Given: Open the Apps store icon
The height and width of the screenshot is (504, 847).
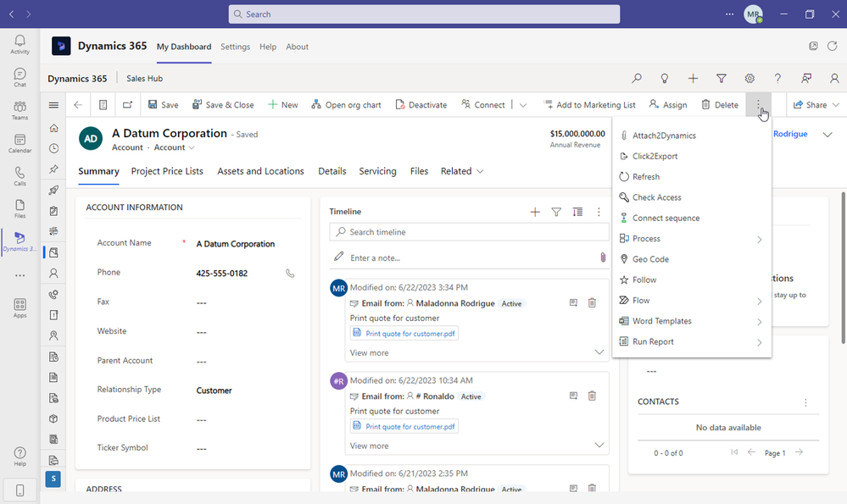Looking at the screenshot, I should point(20,308).
